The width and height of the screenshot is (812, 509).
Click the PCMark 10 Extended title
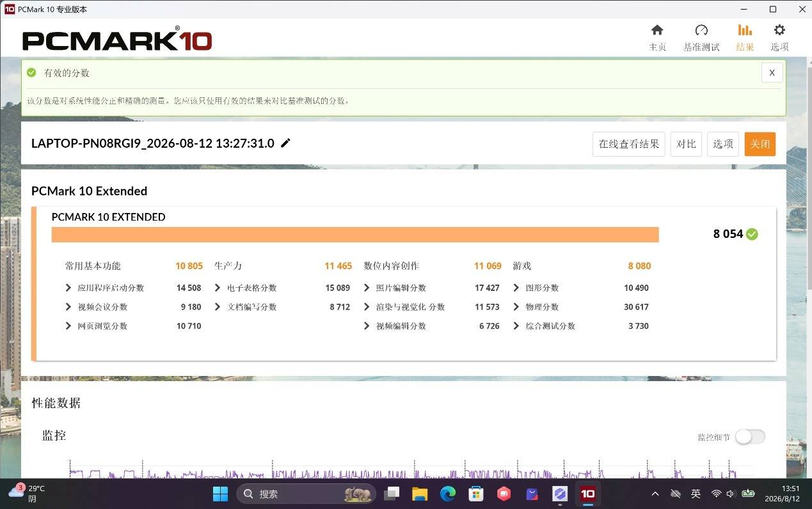tap(89, 191)
